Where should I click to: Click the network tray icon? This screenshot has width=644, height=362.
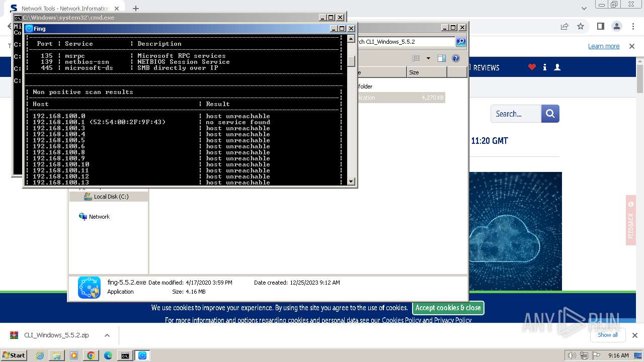[585, 355]
